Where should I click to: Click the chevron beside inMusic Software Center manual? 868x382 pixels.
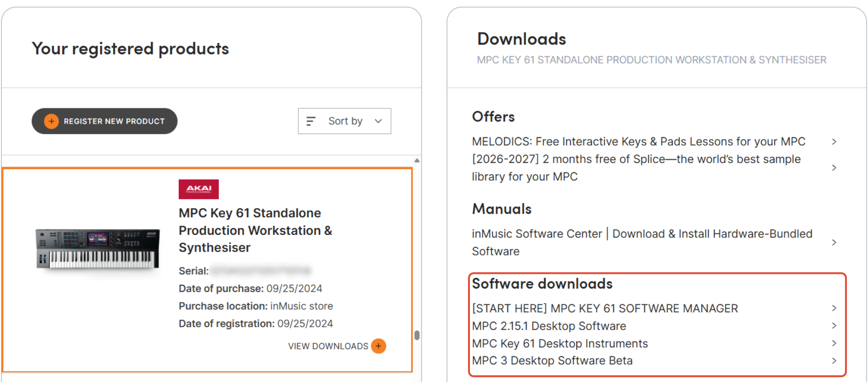click(834, 243)
